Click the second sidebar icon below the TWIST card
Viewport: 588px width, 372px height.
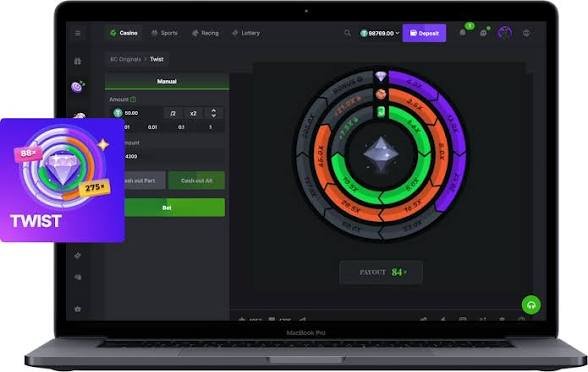78,277
